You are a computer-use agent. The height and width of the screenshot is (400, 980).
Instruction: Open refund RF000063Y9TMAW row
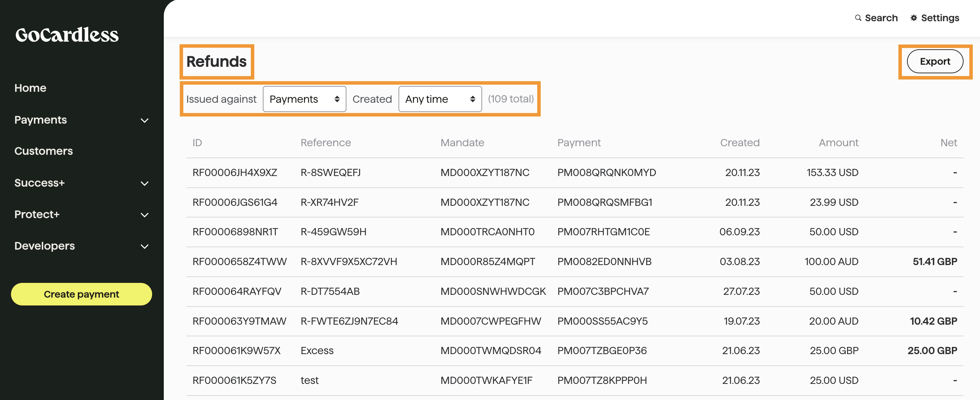(239, 321)
